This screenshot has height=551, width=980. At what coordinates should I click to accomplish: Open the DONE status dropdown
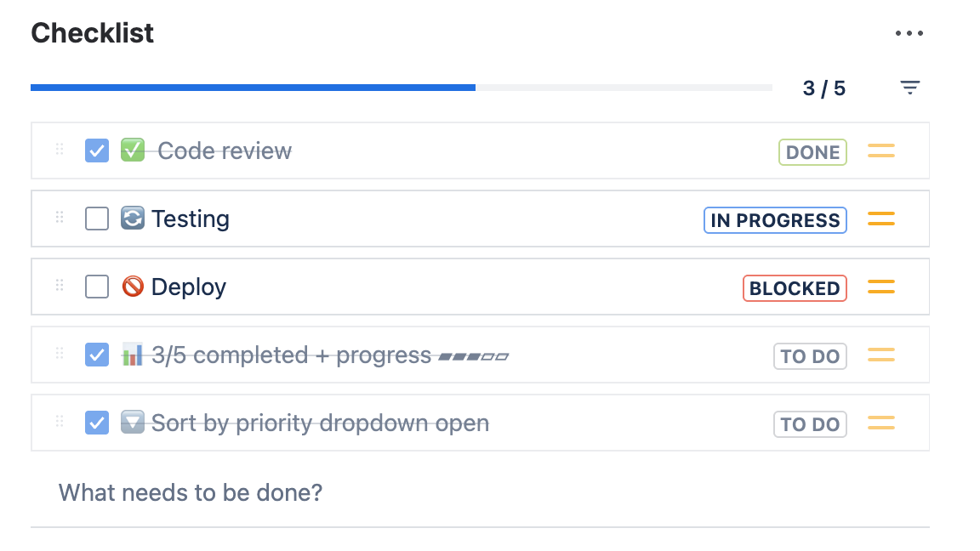[812, 152]
